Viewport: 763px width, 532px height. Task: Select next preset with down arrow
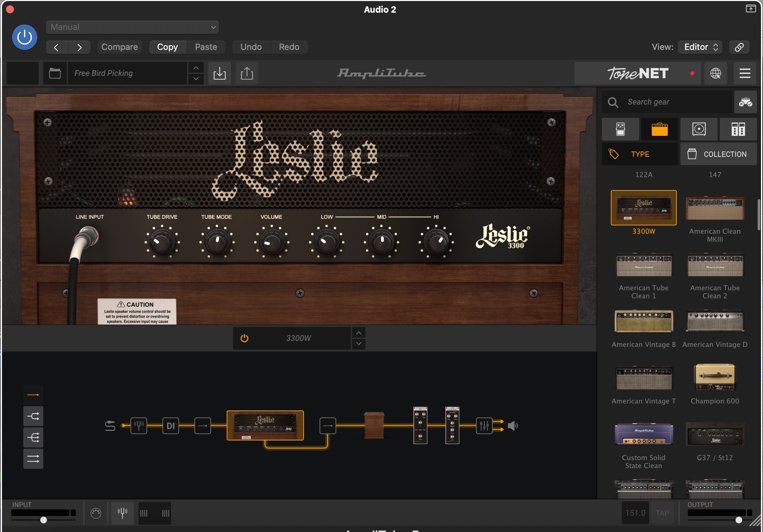196,79
